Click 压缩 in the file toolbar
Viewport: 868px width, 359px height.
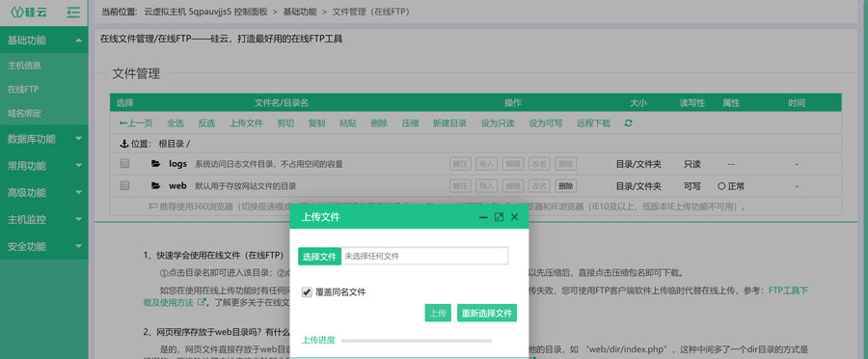(410, 123)
